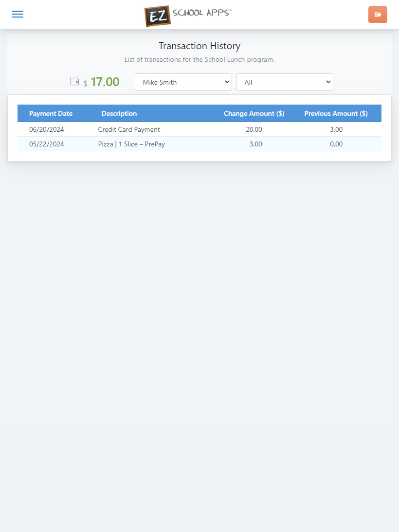Click the Pizza | 1 Slice – PrePay description
This screenshot has height=532, width=399.
click(131, 144)
